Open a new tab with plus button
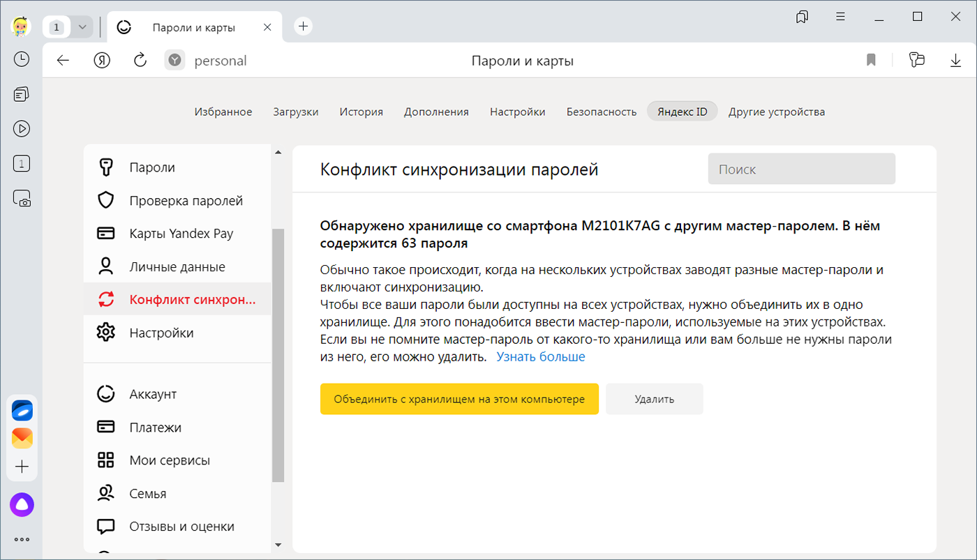 coord(303,27)
